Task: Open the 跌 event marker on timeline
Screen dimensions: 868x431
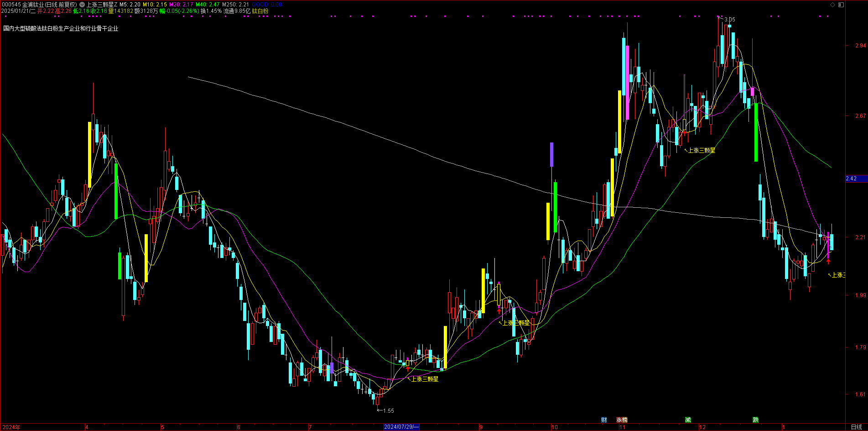Action: click(x=756, y=420)
